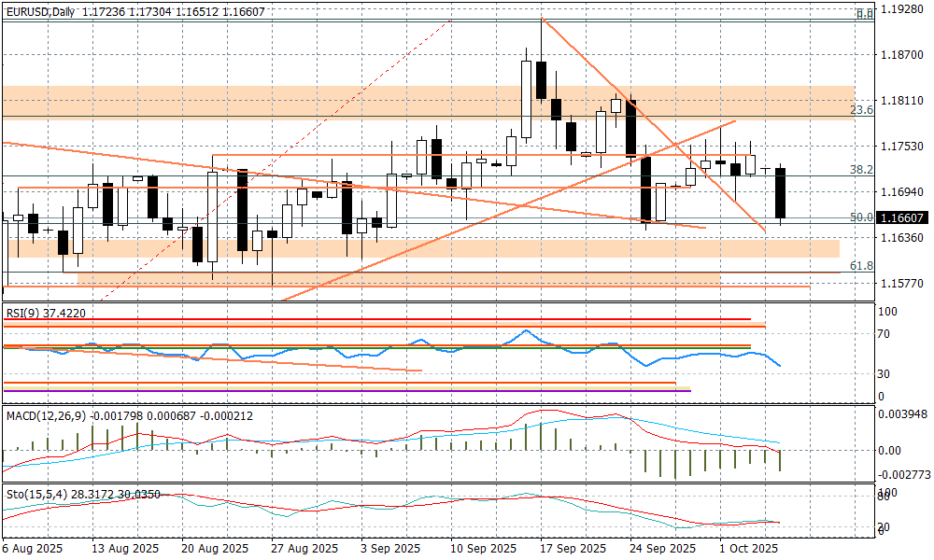The width and height of the screenshot is (934, 560).
Task: Select the 38.2 Fibonacci level label
Action: coord(861,170)
